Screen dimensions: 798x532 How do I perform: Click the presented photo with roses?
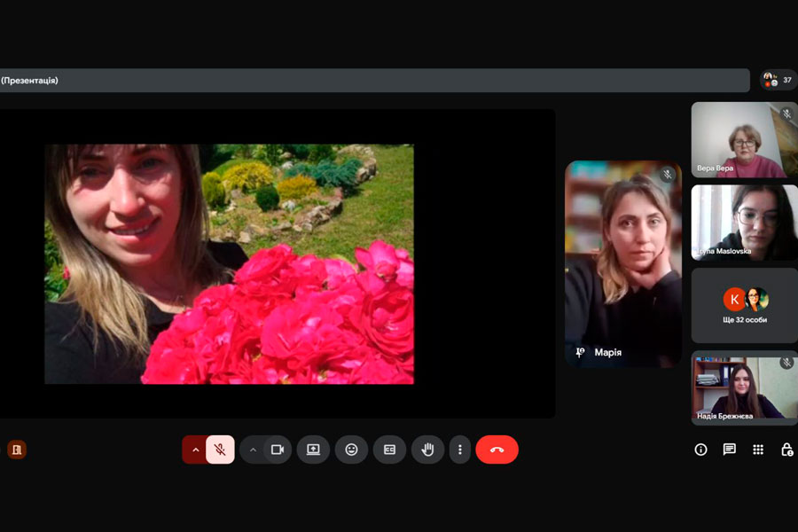click(229, 263)
